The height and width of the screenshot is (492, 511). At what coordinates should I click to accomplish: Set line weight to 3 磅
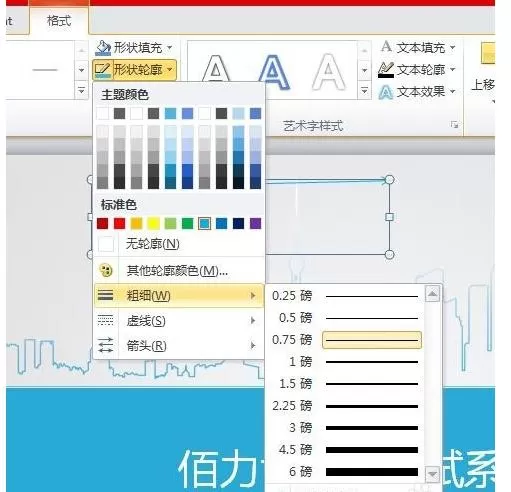pos(345,428)
